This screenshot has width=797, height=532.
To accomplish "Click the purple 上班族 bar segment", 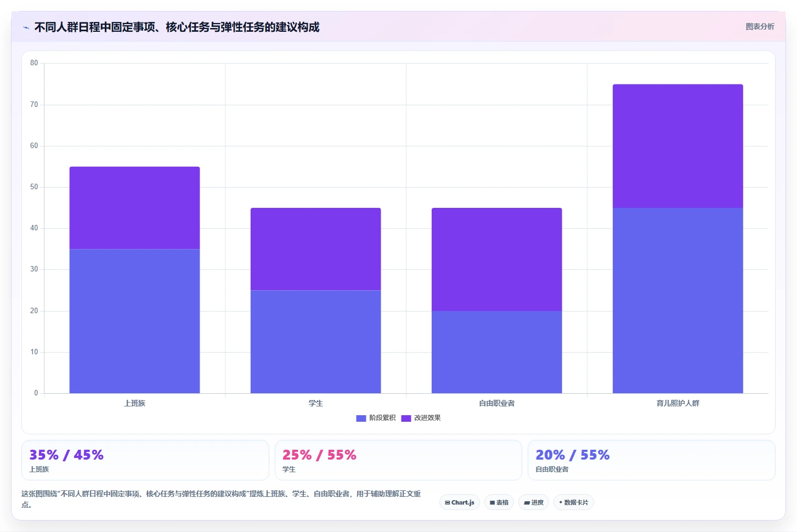I will (x=134, y=208).
